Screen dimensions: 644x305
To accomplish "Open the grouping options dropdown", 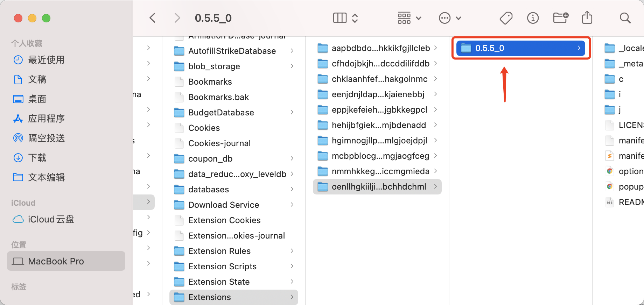I will (409, 18).
